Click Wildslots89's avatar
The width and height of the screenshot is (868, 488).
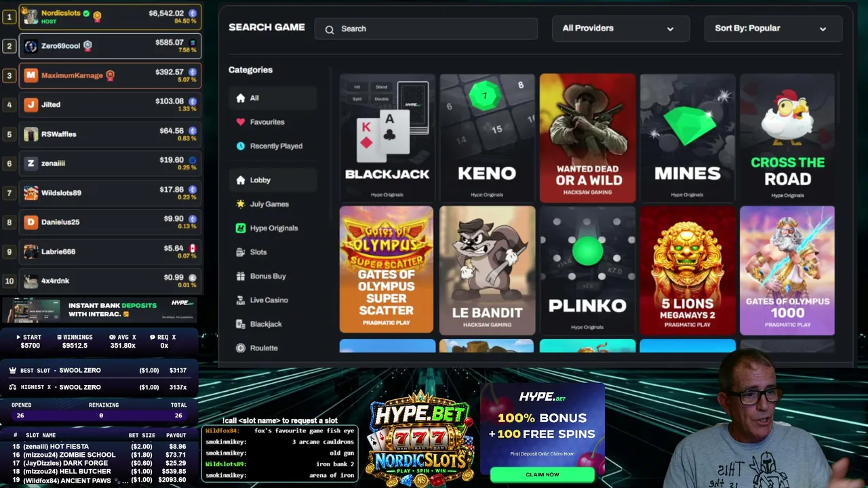pyautogui.click(x=31, y=193)
